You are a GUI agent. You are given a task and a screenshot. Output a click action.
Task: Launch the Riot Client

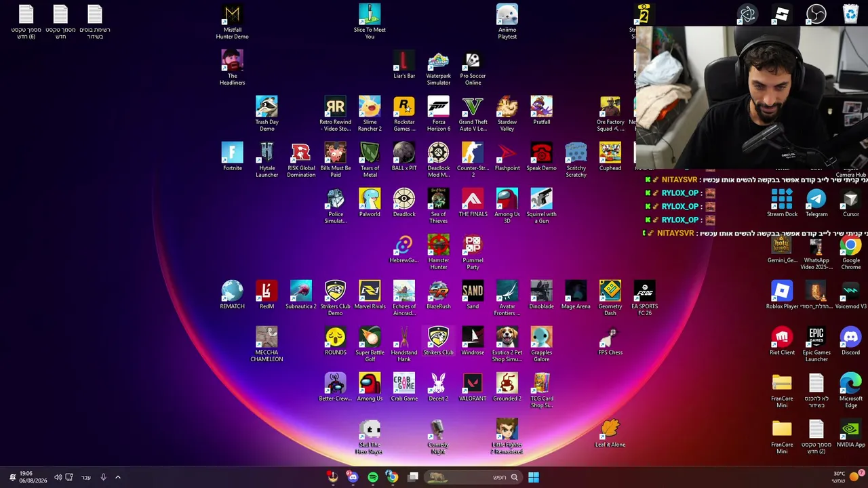tap(782, 342)
